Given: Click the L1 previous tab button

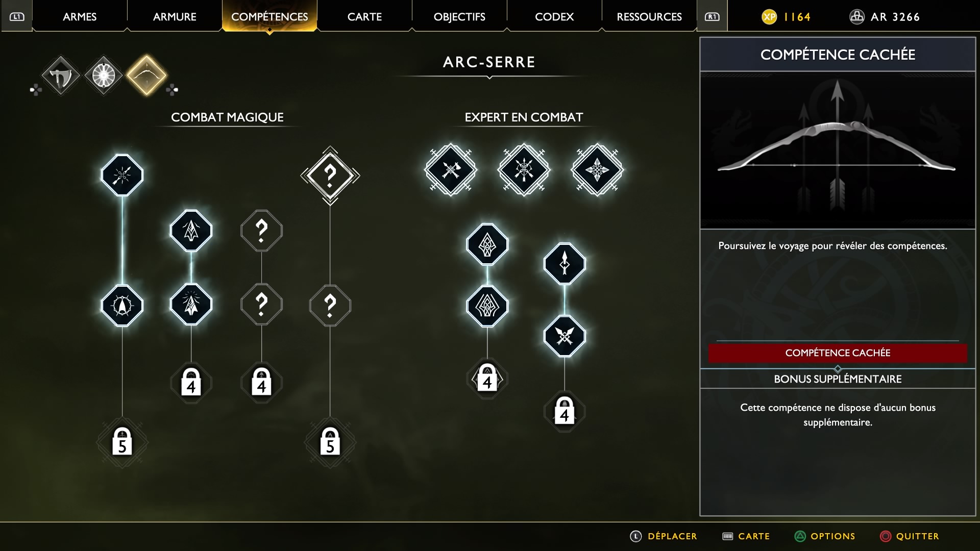Looking at the screenshot, I should coord(17,16).
